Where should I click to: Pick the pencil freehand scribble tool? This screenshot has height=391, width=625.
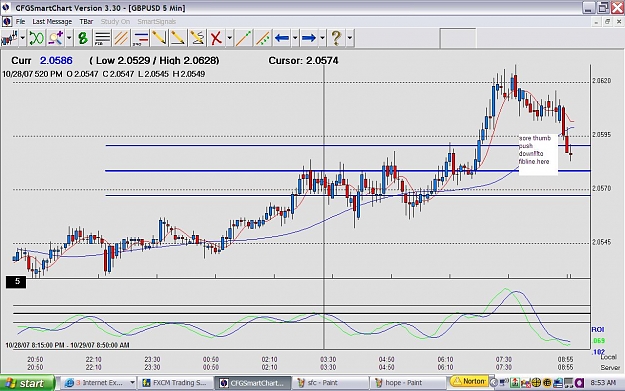(197, 38)
